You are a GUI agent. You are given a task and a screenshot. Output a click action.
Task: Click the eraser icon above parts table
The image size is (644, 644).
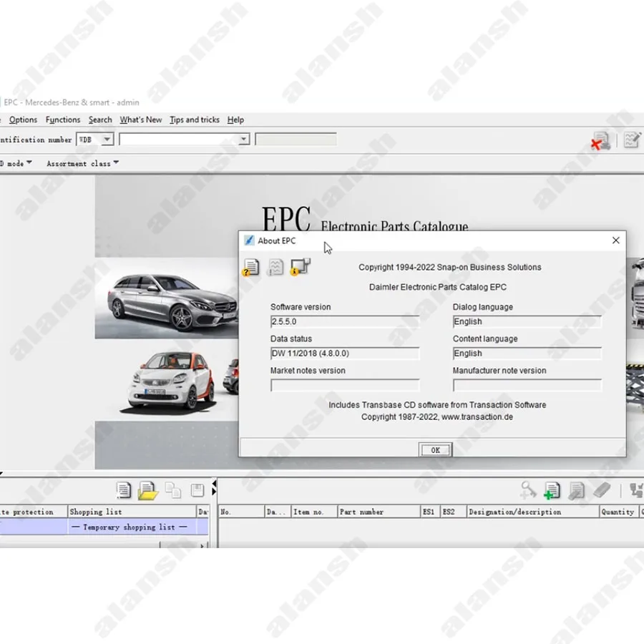tap(602, 489)
